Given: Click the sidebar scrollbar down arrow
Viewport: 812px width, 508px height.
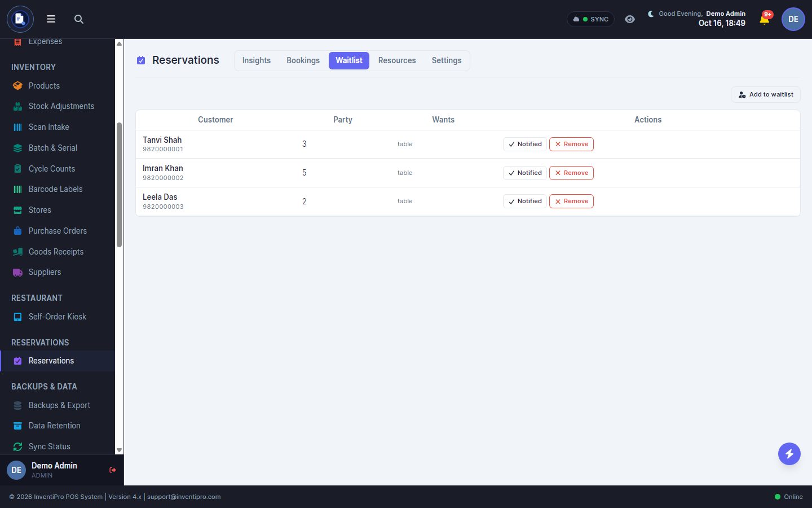Looking at the screenshot, I should point(119,450).
